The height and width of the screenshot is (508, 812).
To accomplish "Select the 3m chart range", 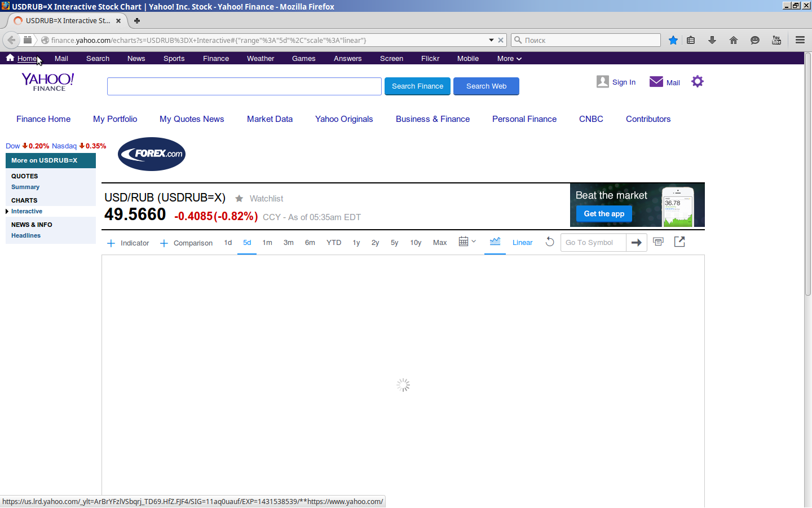I will (x=289, y=243).
